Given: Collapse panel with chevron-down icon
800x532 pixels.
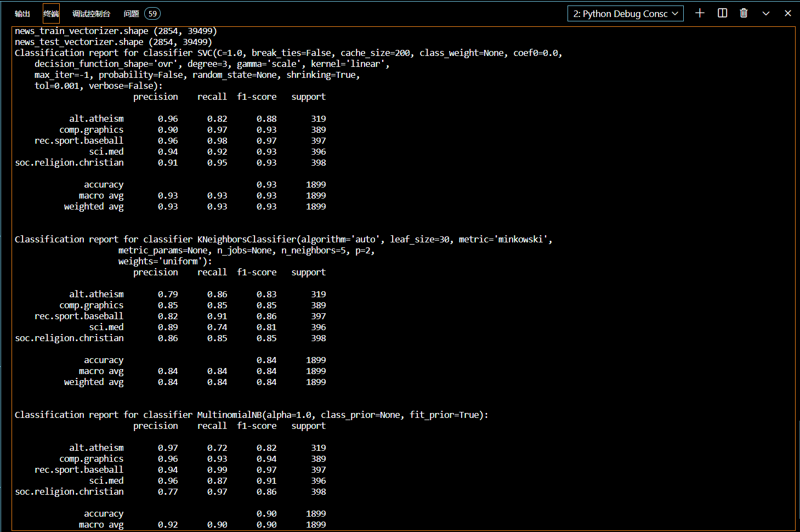Looking at the screenshot, I should click(766, 13).
